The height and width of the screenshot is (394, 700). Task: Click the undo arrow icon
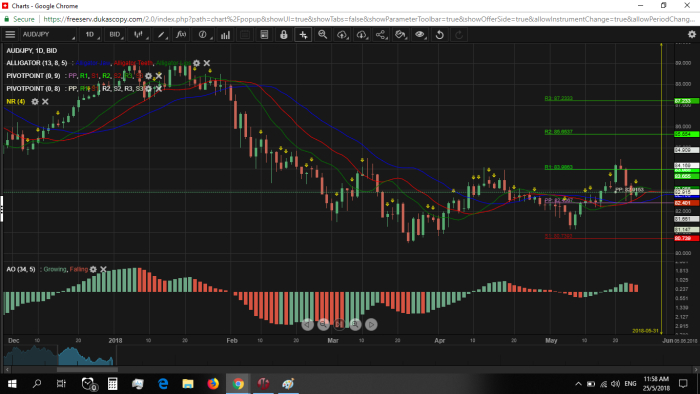pyautogui.click(x=440, y=34)
